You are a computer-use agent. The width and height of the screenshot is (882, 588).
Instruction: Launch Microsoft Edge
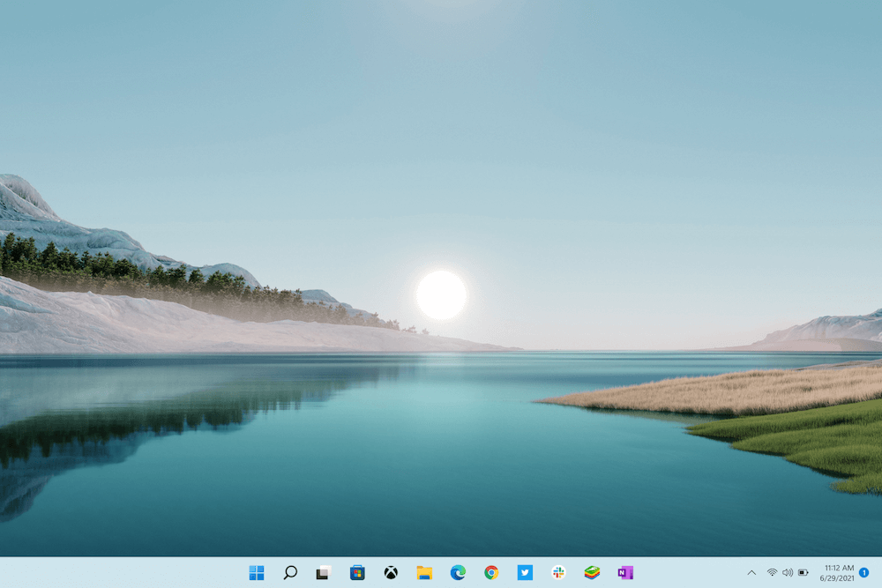tap(456, 573)
